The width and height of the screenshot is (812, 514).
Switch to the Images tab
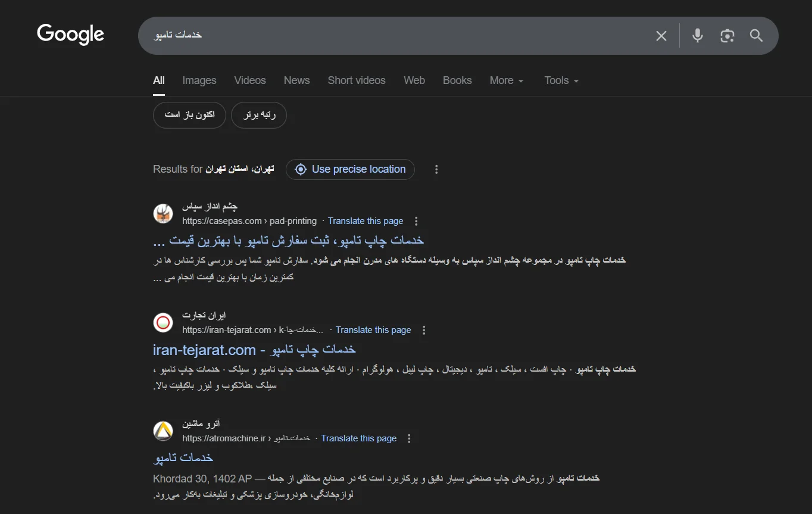click(199, 80)
